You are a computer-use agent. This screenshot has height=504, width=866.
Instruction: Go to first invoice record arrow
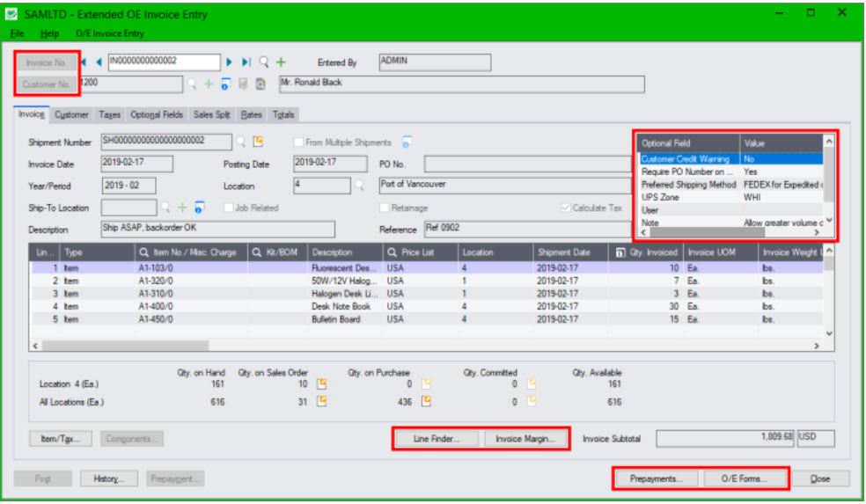84,62
